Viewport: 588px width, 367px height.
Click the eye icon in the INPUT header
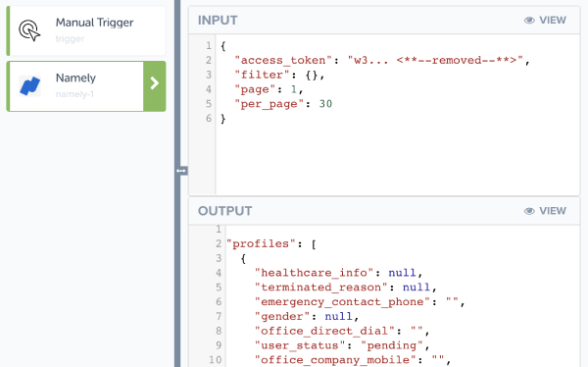(x=529, y=21)
